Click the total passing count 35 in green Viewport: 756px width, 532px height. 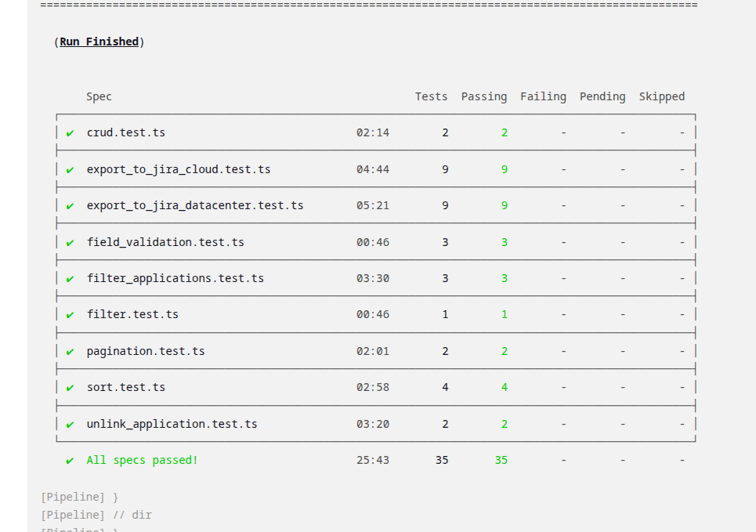coord(501,460)
